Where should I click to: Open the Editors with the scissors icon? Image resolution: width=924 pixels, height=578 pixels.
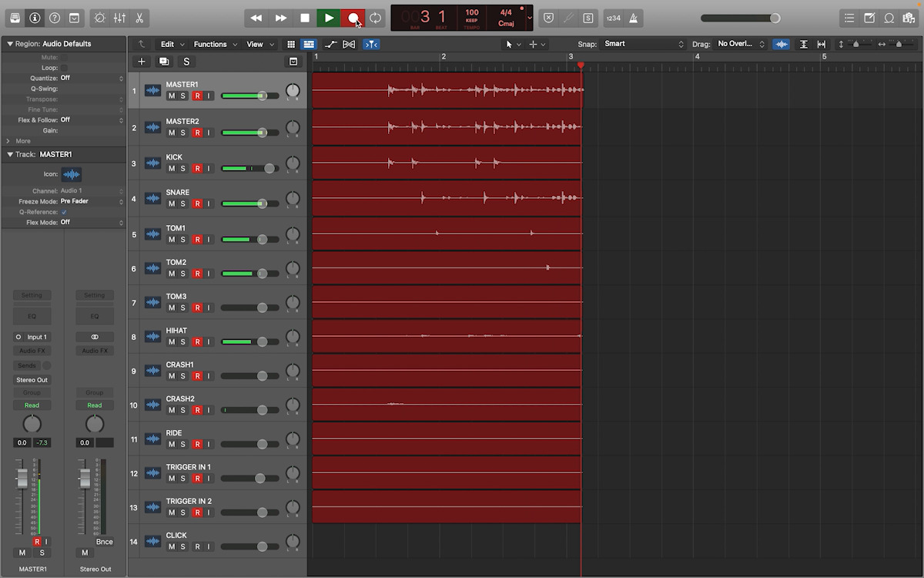click(x=139, y=18)
